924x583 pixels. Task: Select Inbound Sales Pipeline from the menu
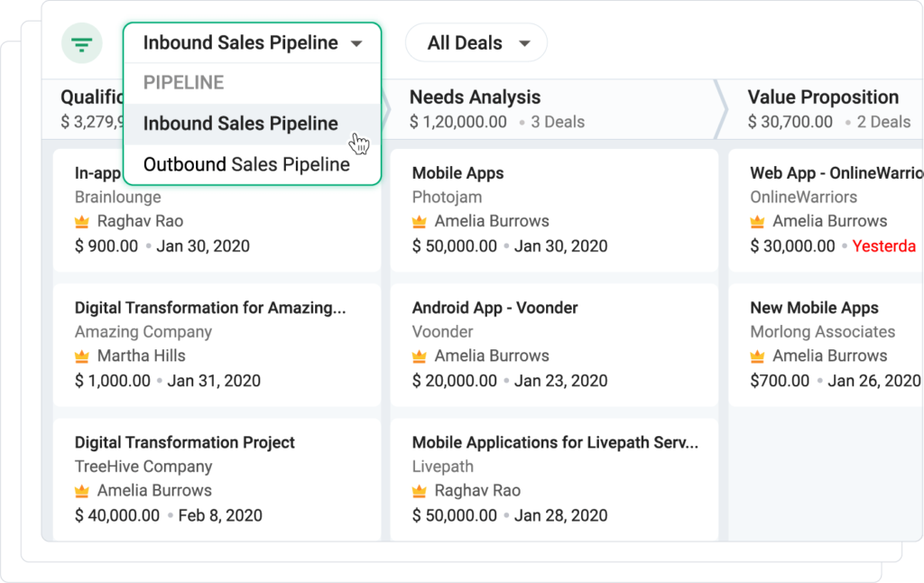(x=253, y=124)
